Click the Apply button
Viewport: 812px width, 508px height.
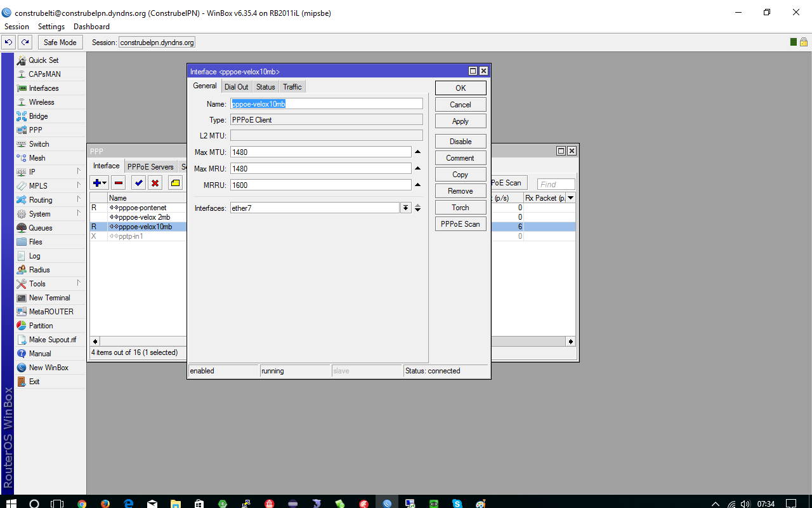(x=461, y=121)
